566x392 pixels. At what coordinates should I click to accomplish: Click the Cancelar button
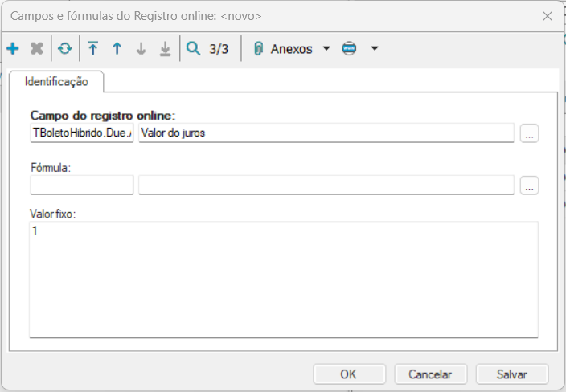click(430, 374)
